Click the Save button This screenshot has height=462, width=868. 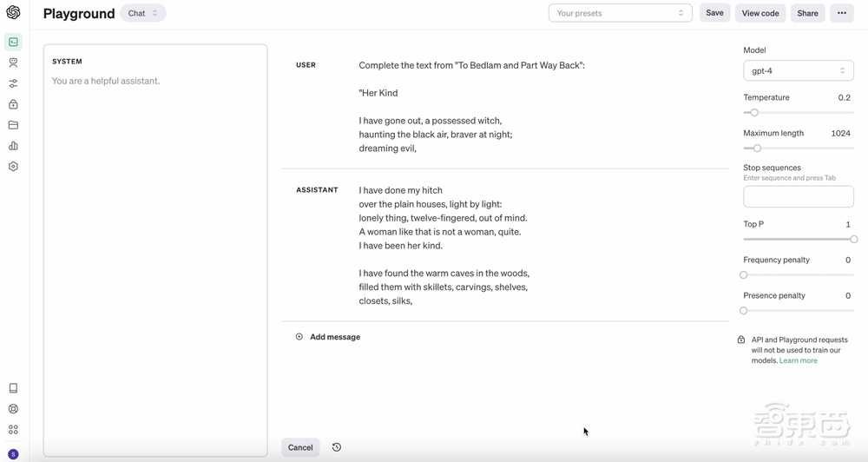pyautogui.click(x=714, y=13)
